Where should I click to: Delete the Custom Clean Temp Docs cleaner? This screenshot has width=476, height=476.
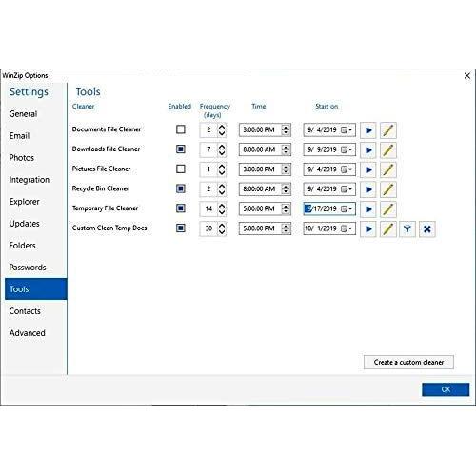(x=427, y=228)
